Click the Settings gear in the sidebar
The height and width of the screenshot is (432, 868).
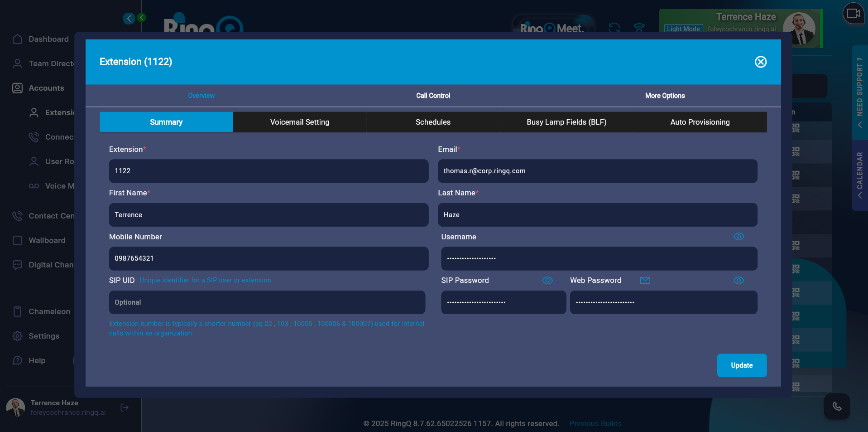[x=17, y=336]
